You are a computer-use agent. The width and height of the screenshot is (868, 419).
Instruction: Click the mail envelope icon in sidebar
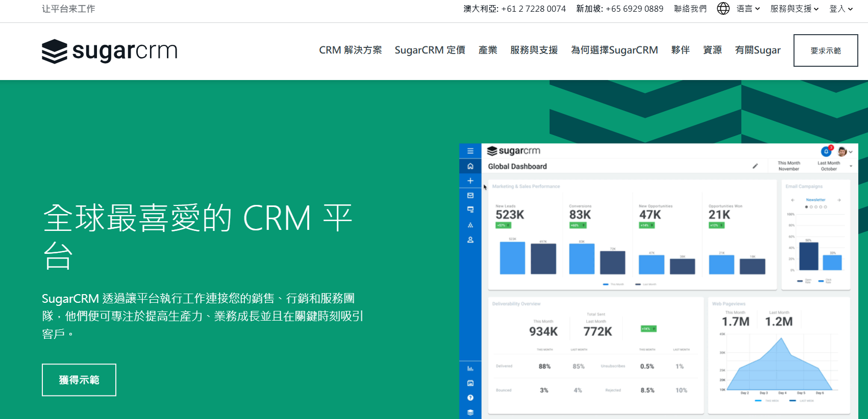click(470, 195)
